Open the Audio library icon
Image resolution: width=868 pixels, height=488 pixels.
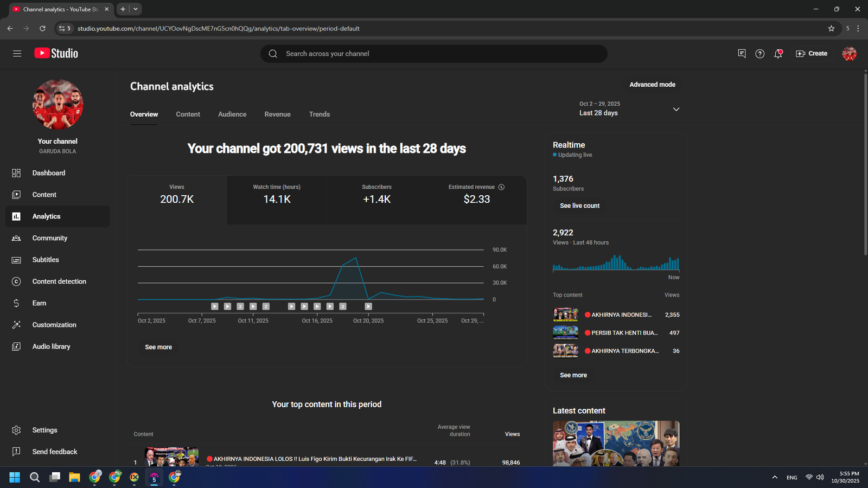(16, 346)
